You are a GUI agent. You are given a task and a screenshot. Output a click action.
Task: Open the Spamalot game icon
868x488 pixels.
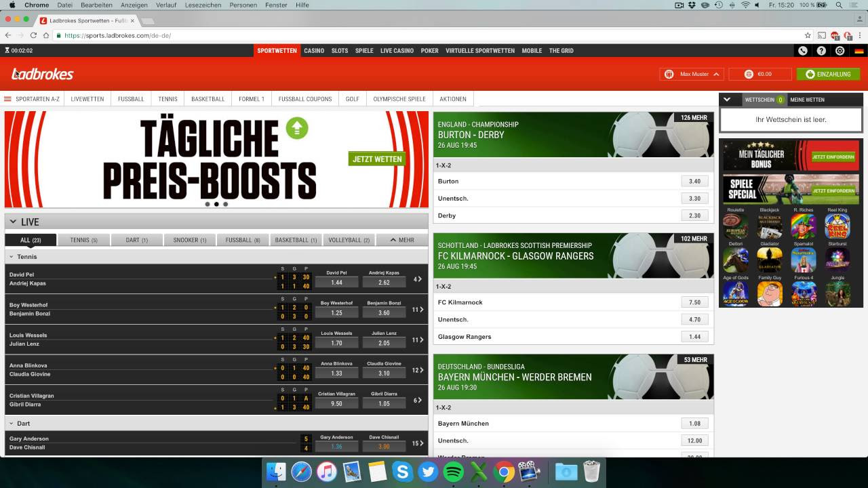804,260
